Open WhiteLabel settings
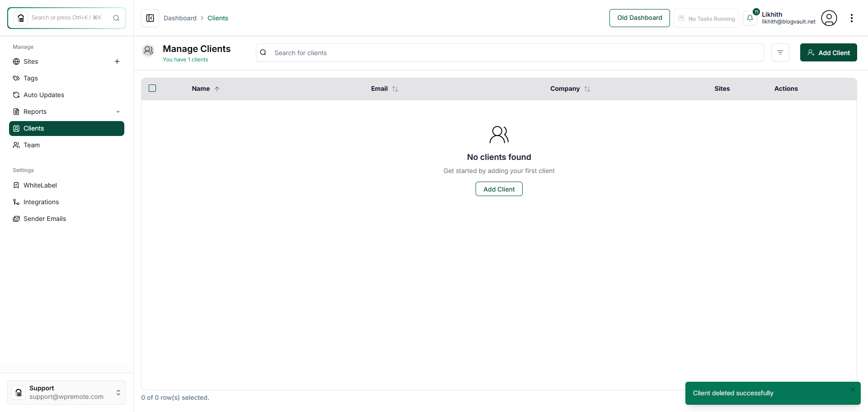Screen dimensions: 868x412 pyautogui.click(x=40, y=185)
